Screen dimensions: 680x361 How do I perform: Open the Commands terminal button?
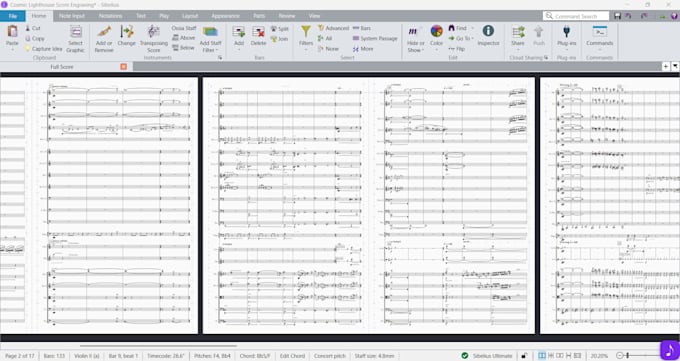point(599,38)
